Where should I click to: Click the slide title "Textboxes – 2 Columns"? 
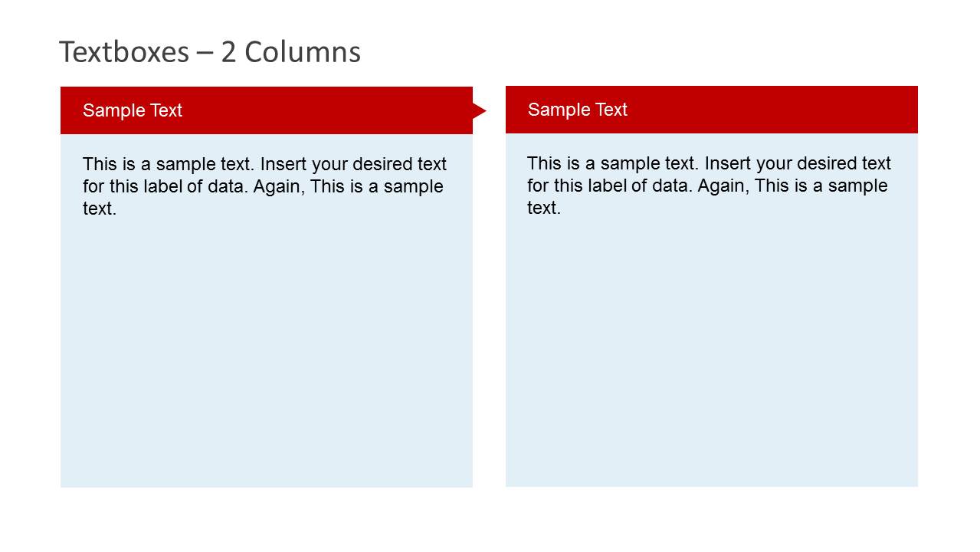click(x=209, y=52)
